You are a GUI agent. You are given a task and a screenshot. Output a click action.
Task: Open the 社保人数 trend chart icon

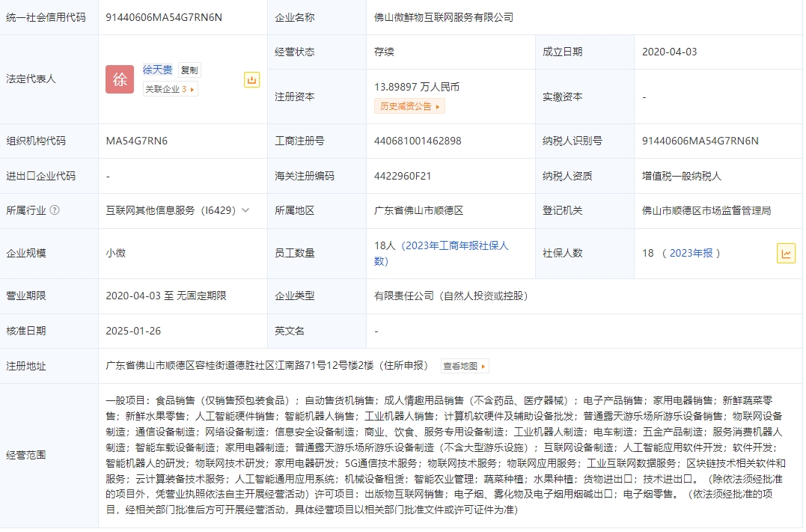(x=786, y=254)
